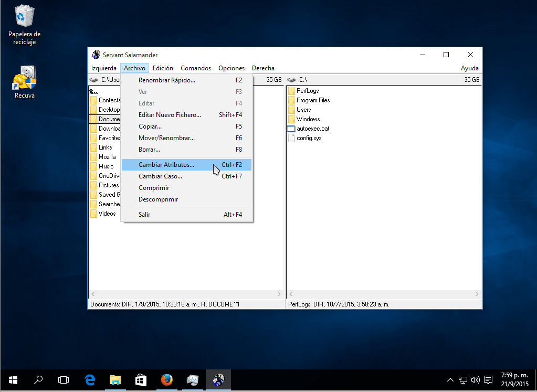Launch Microsoft Edge from the taskbar
The height and width of the screenshot is (392, 537).
(90, 380)
